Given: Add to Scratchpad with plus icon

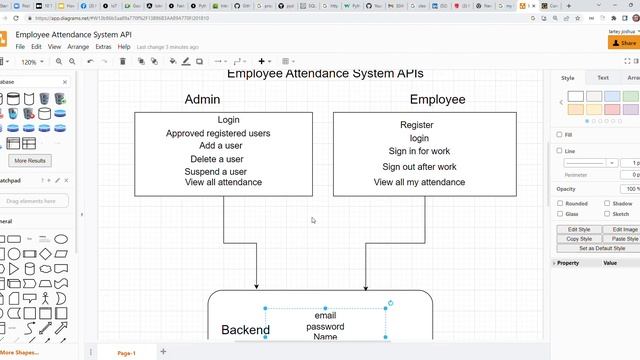Looking at the screenshot, I should (49, 180).
